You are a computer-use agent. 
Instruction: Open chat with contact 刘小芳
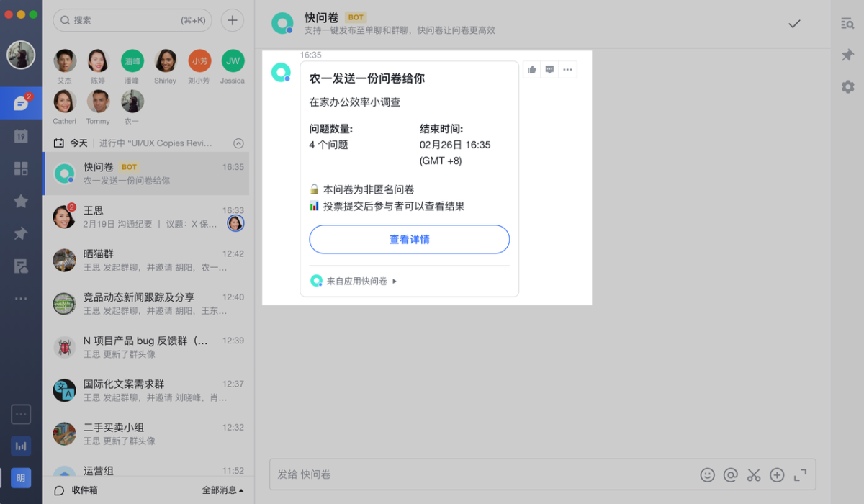tap(199, 66)
